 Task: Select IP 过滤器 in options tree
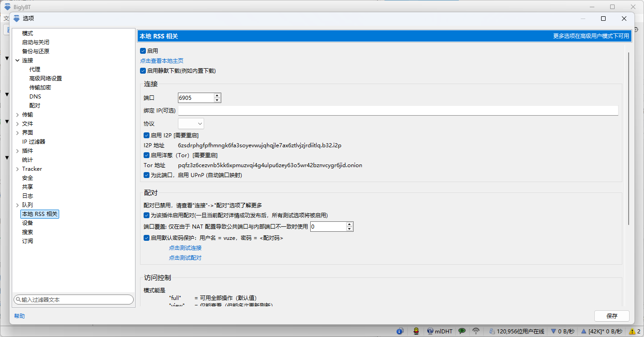point(34,142)
